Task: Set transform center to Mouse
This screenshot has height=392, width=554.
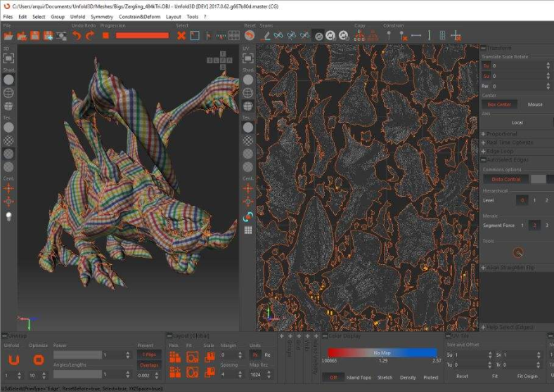Action: click(535, 105)
